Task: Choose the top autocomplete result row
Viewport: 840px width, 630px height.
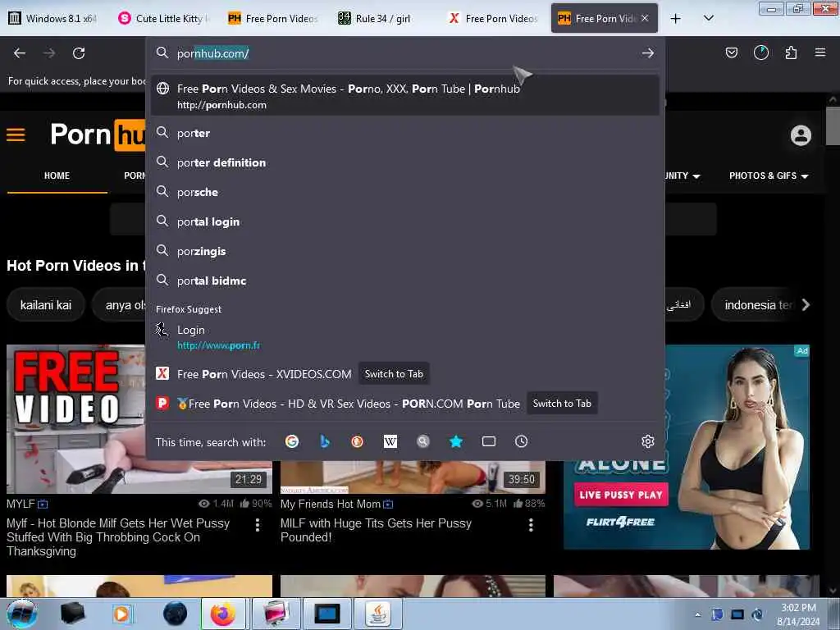Action: [x=404, y=96]
